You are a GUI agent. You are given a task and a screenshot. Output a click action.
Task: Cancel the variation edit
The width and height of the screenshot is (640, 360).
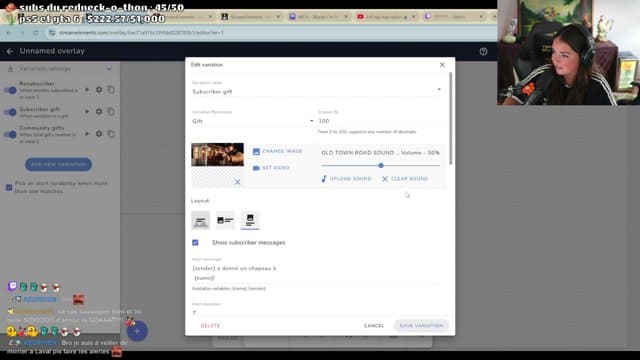[374, 326]
